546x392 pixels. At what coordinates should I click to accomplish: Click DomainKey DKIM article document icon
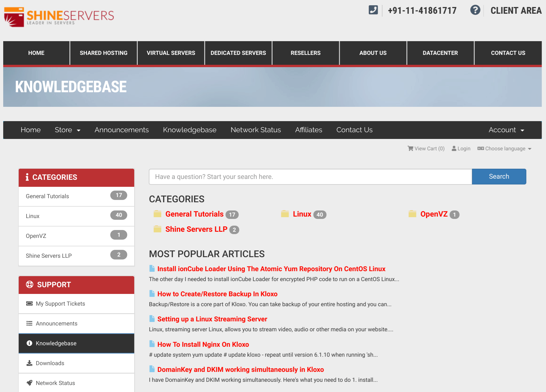click(x=152, y=369)
